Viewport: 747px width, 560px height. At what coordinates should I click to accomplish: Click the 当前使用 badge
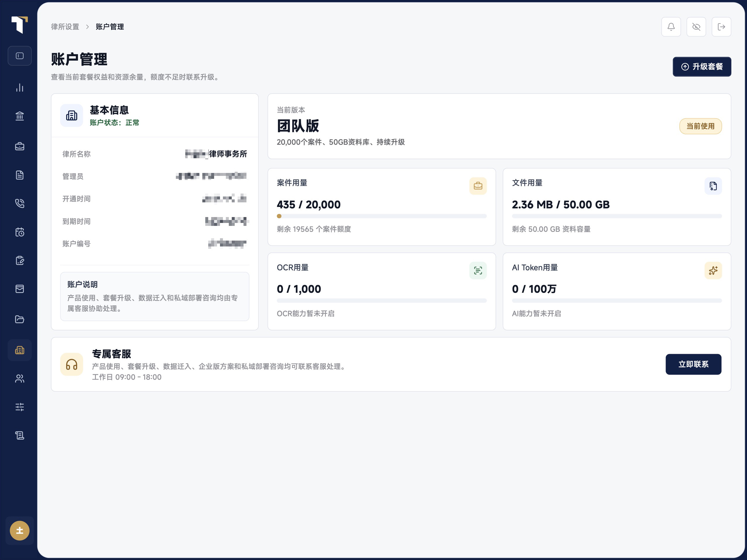coord(701,126)
